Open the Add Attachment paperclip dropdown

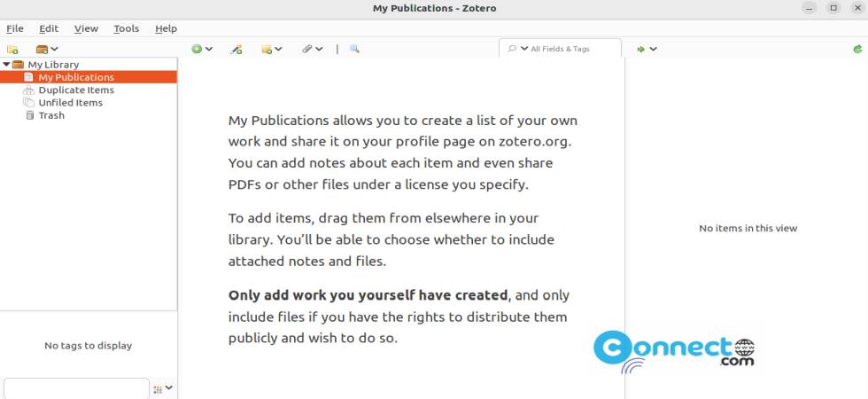[312, 49]
